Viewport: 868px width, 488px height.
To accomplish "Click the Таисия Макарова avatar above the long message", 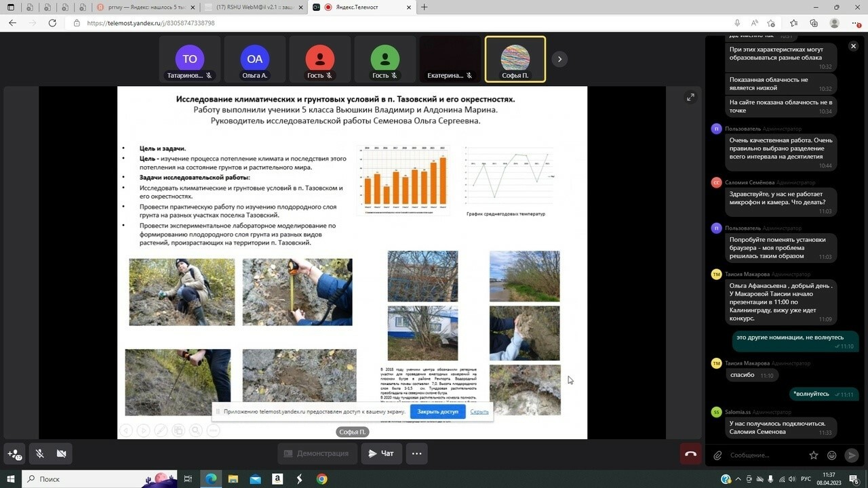I will point(716,274).
